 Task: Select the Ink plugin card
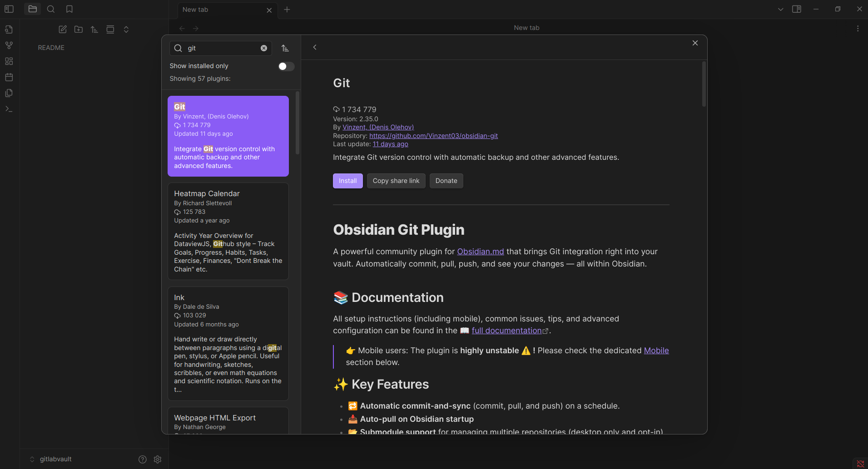[x=228, y=344]
